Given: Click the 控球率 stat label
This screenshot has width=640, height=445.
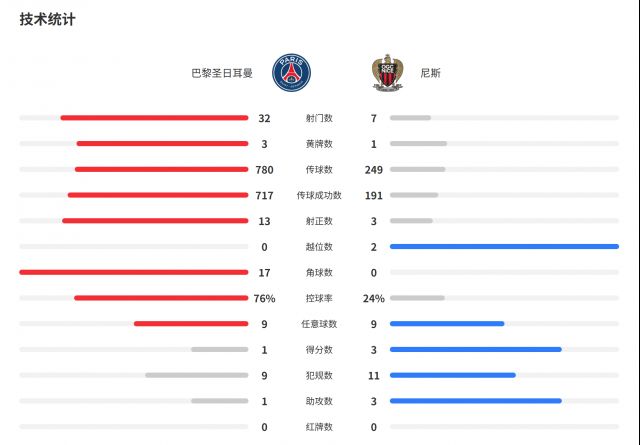Looking at the screenshot, I should [x=320, y=298].
